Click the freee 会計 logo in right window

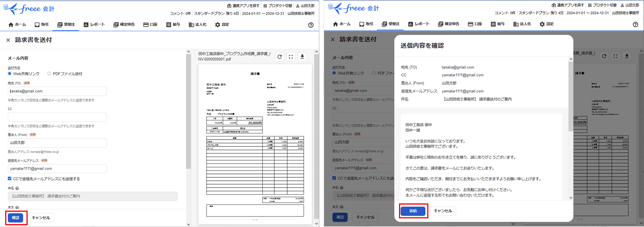[354, 8]
